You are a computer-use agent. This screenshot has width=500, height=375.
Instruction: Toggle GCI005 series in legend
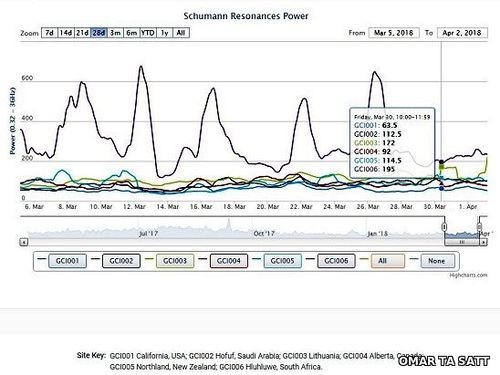click(283, 261)
